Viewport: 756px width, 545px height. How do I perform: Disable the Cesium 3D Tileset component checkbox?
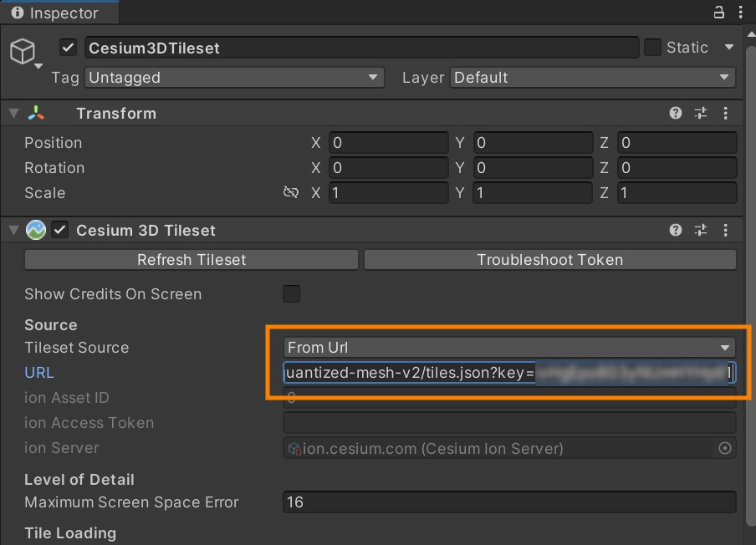(60, 231)
